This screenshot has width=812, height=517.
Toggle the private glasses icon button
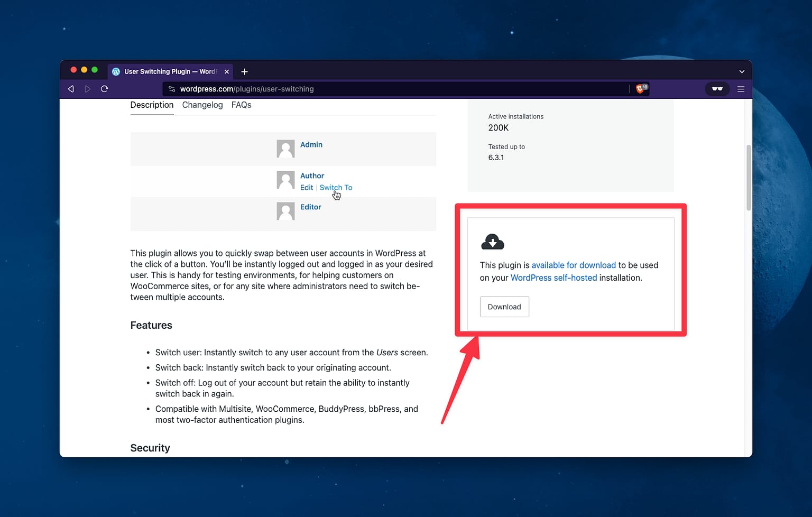717,89
